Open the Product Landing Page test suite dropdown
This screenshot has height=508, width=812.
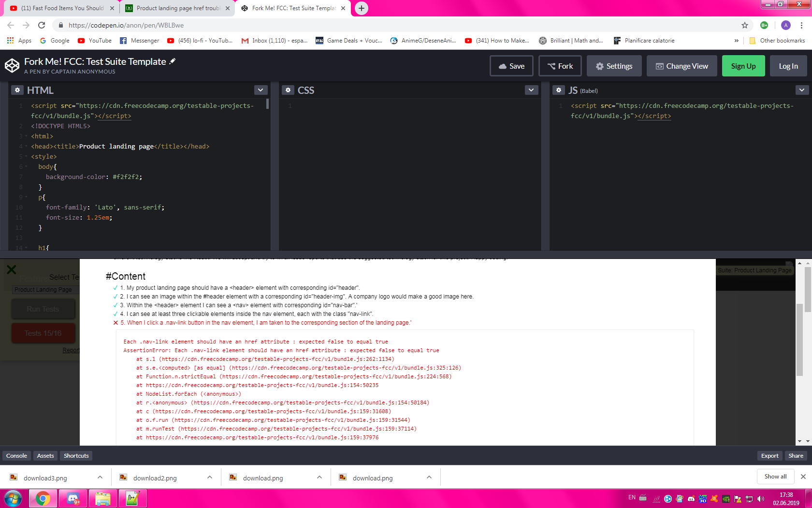point(43,289)
